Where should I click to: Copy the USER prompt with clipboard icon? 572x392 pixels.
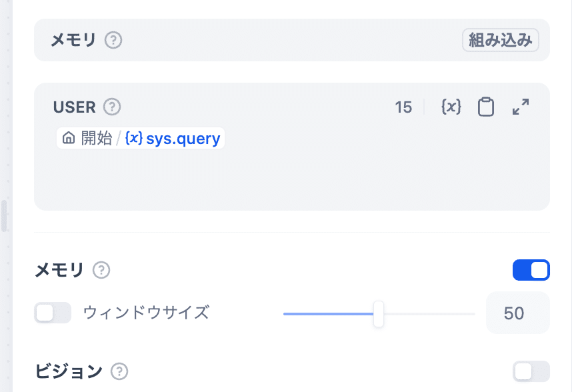(486, 107)
